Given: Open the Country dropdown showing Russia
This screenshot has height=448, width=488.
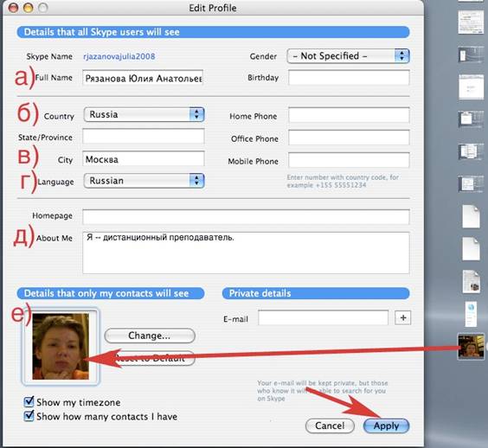Looking at the screenshot, I should click(x=144, y=114).
